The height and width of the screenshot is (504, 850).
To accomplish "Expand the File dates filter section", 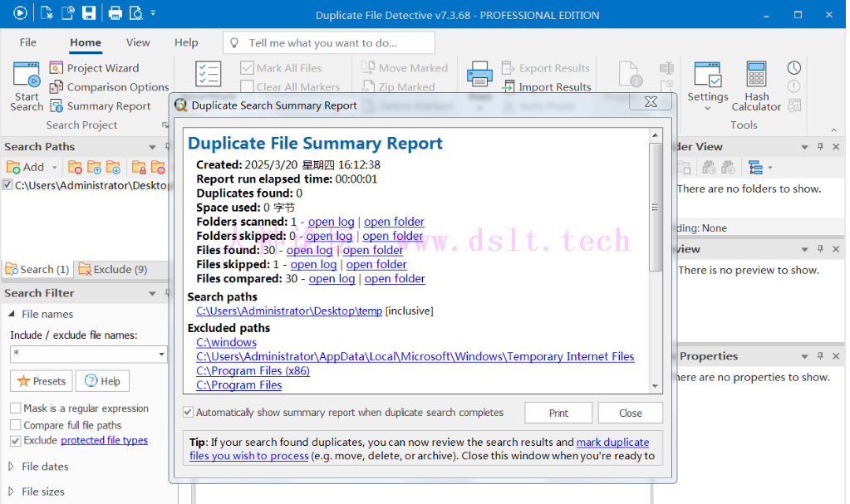I will click(x=12, y=466).
